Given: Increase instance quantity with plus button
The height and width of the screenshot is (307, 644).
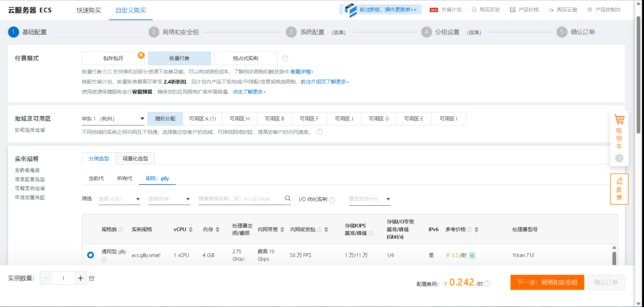Looking at the screenshot, I should click(x=80, y=278).
